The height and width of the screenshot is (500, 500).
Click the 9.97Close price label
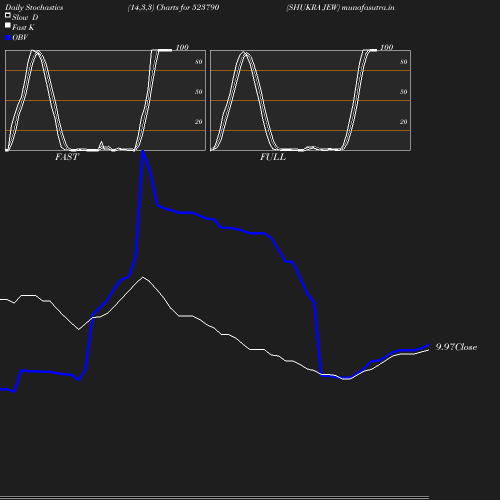(x=456, y=347)
